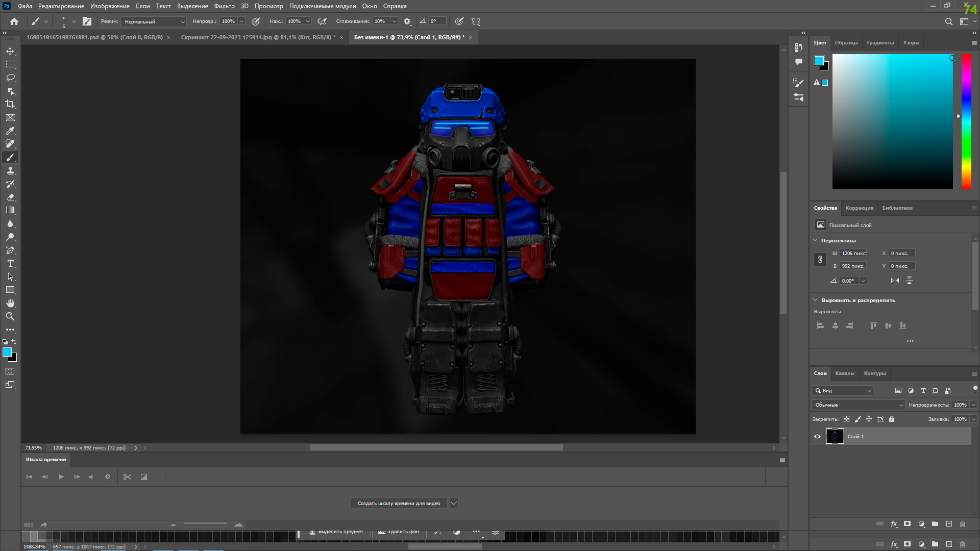The image size is (980, 551).
Task: Select the Eraser tool
Action: (10, 197)
